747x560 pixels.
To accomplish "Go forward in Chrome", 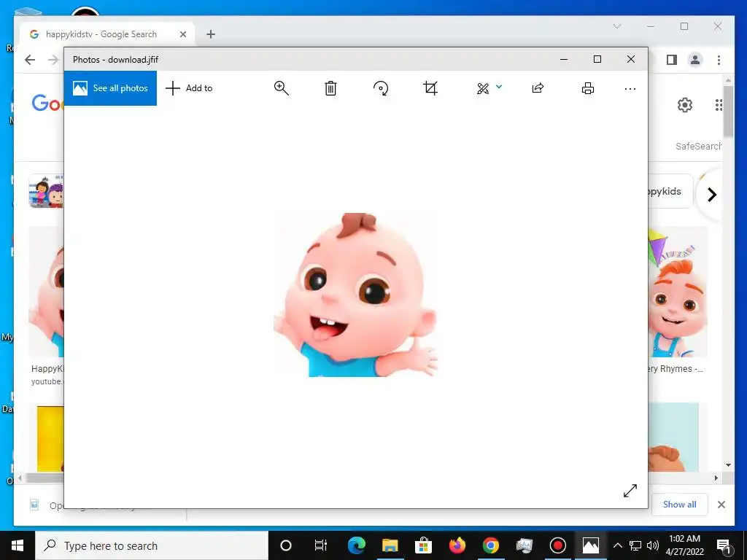I will 53,60.
